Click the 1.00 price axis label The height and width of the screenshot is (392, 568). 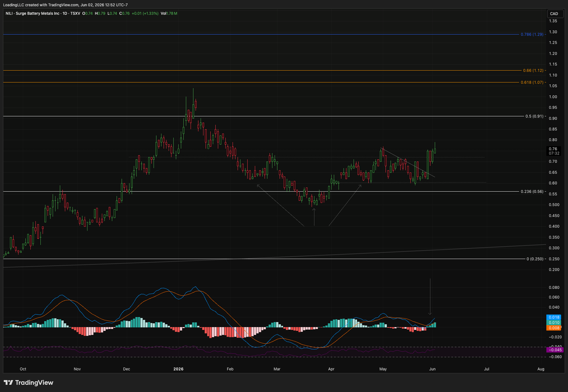[552, 97]
